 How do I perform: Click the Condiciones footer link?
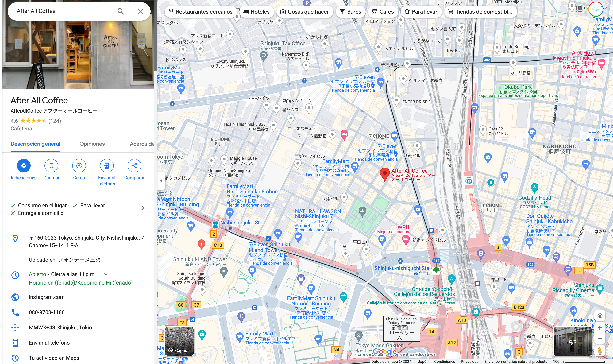(x=444, y=361)
